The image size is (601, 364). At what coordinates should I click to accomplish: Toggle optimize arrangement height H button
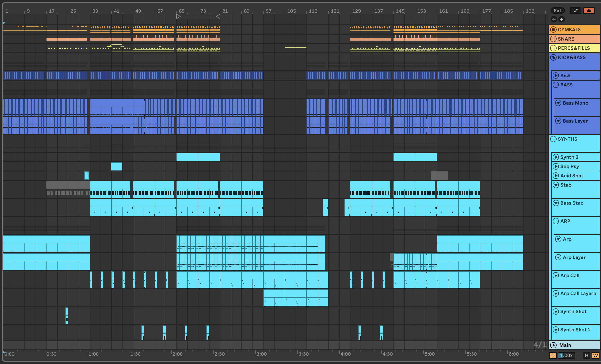click(x=586, y=355)
